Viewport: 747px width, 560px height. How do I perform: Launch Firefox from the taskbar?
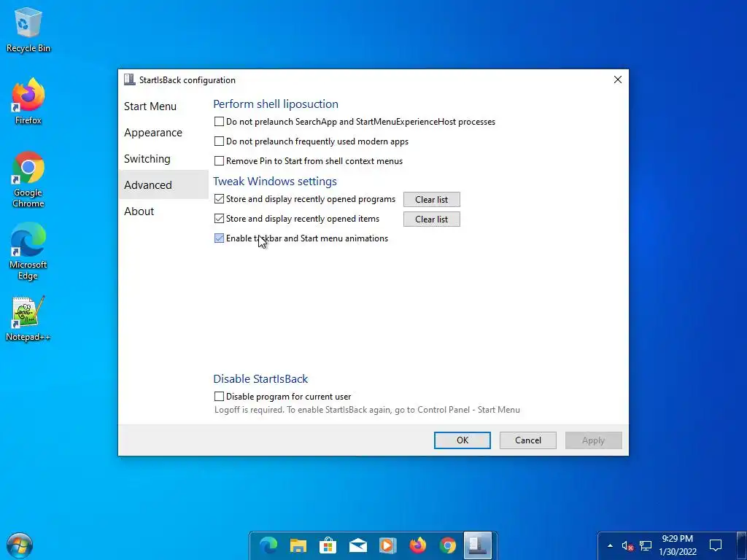click(418, 545)
